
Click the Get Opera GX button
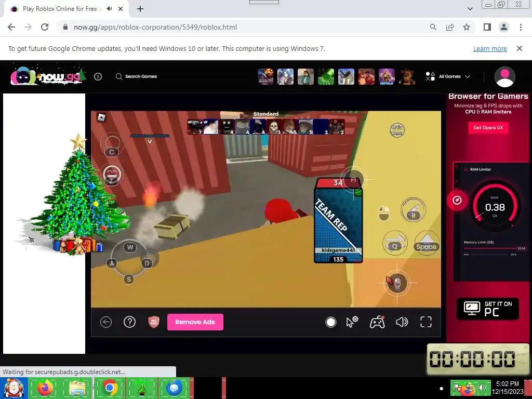pos(488,128)
